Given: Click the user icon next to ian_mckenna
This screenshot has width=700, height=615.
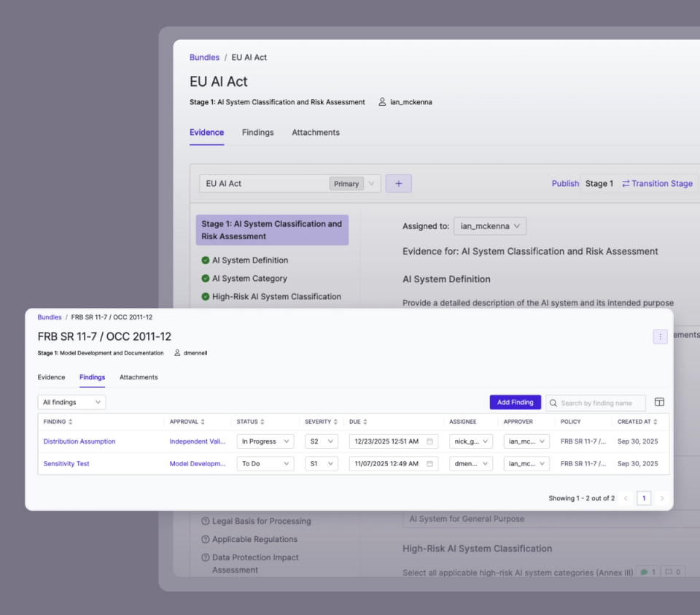Looking at the screenshot, I should [382, 102].
